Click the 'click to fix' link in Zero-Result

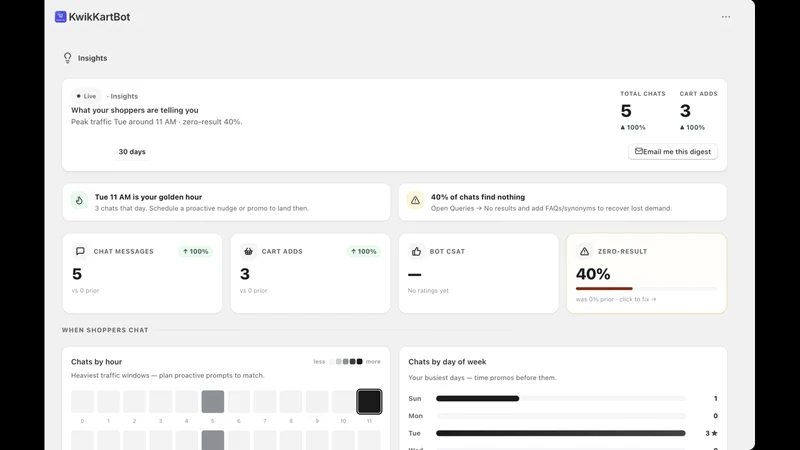pos(638,299)
